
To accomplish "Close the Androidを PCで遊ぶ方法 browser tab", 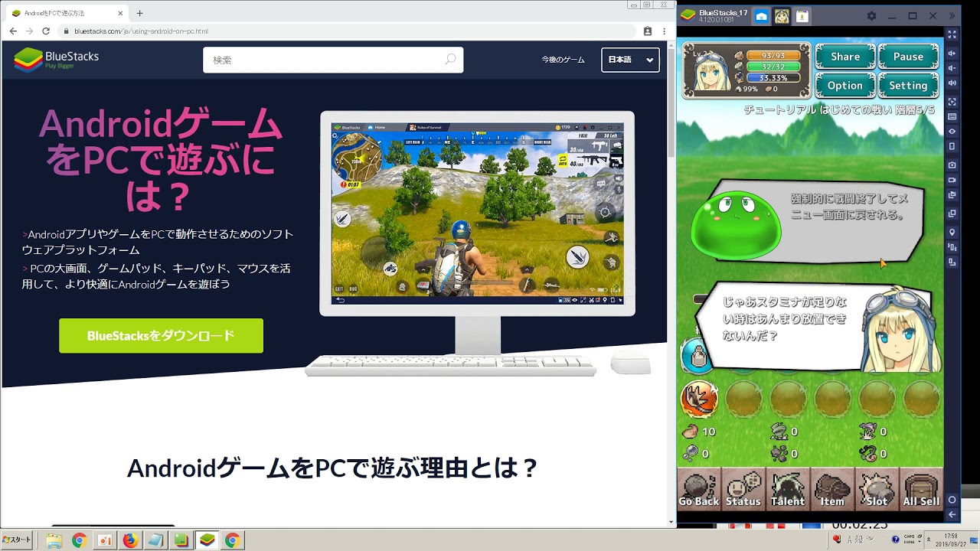I will pos(120,13).
